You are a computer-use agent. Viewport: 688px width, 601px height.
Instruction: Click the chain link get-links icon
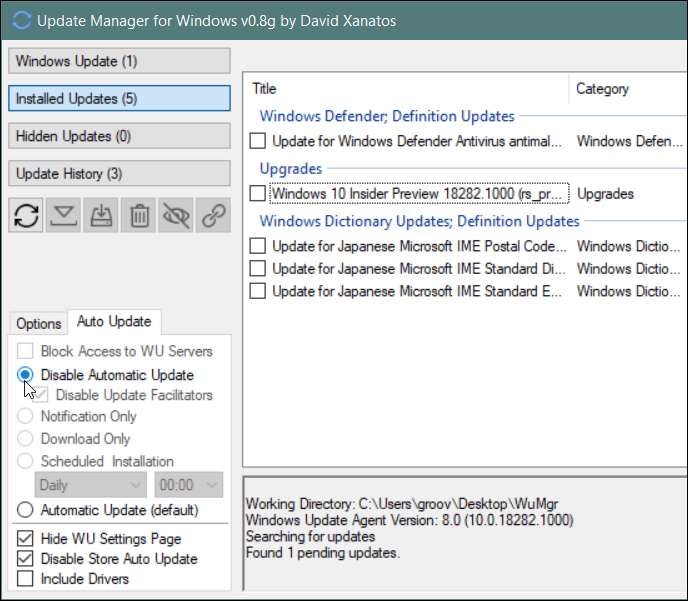click(214, 215)
